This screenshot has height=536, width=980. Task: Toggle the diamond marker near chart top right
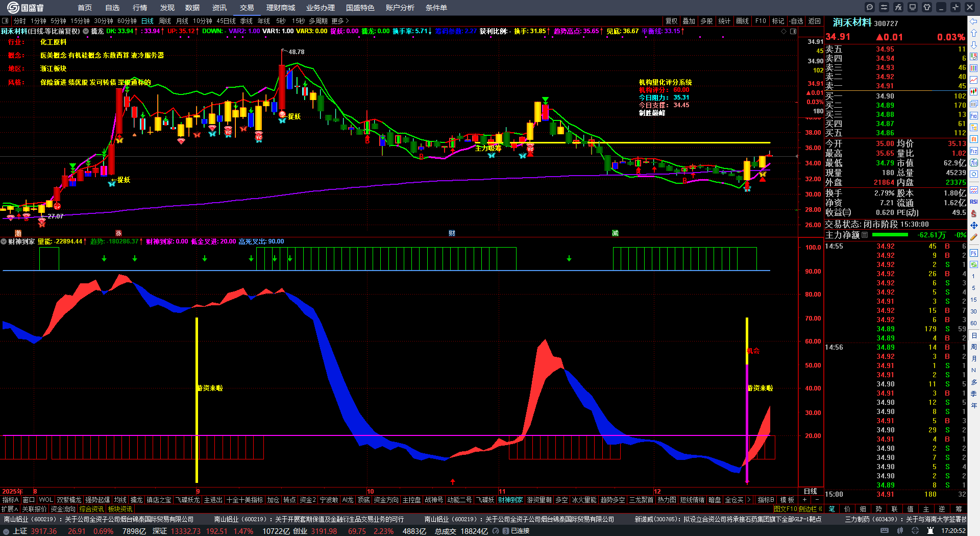tap(784, 31)
